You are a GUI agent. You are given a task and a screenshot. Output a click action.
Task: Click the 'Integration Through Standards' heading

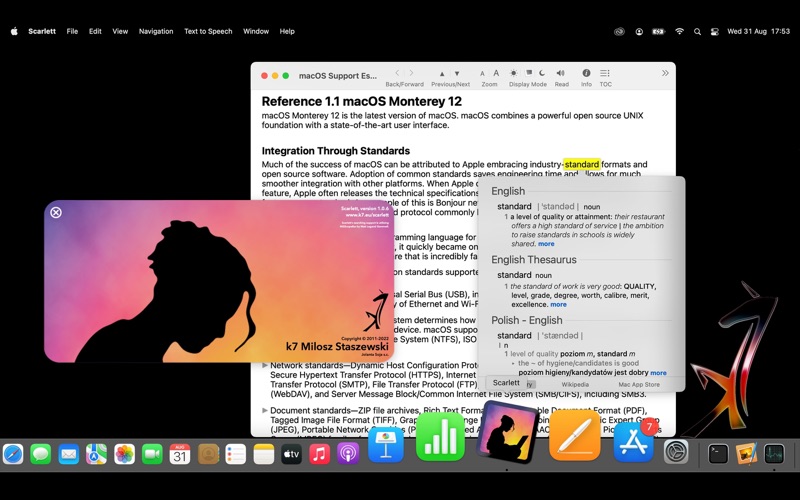[x=336, y=151]
